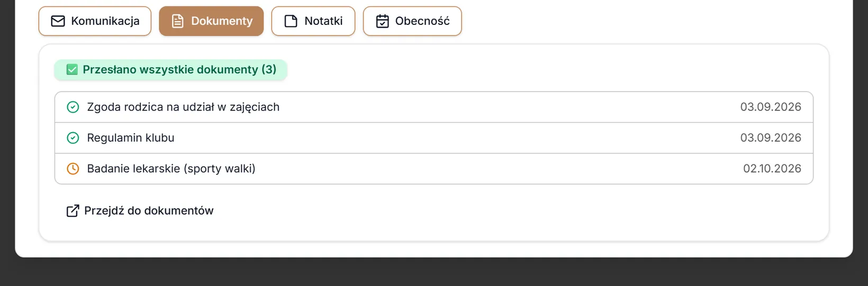Viewport: 868px width, 286px height.
Task: Click orange clock icon beside Badanie lekarskie
Action: click(x=73, y=169)
